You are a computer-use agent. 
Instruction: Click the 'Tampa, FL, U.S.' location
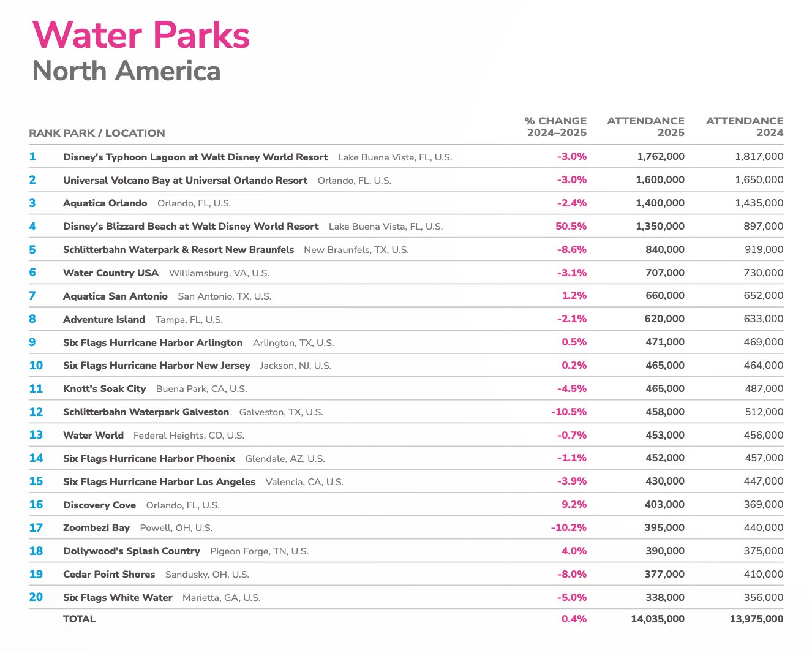click(189, 320)
